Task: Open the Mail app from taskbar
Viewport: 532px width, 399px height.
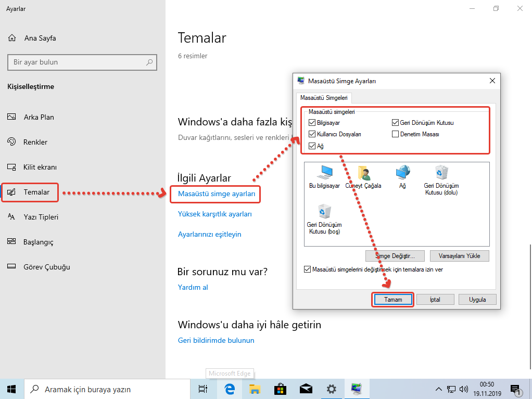Action: coord(306,389)
